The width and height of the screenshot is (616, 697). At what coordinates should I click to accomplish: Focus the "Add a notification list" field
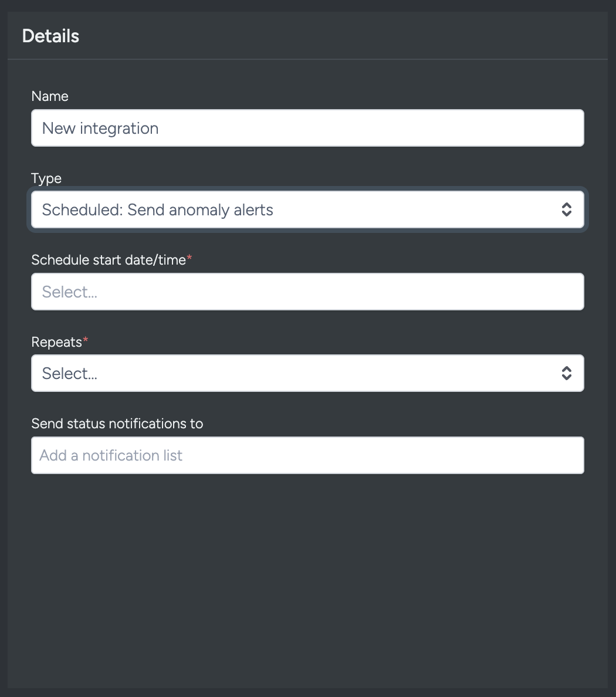[307, 455]
